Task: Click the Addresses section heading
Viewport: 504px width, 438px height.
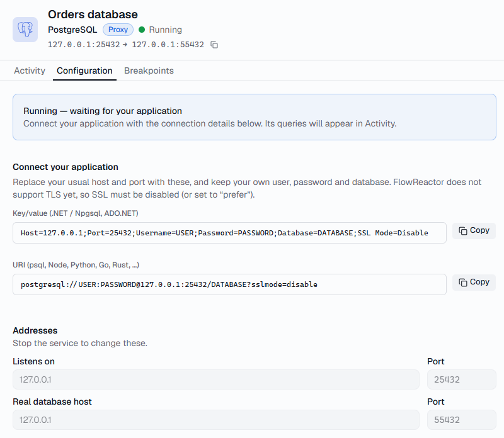Action: tap(35, 330)
